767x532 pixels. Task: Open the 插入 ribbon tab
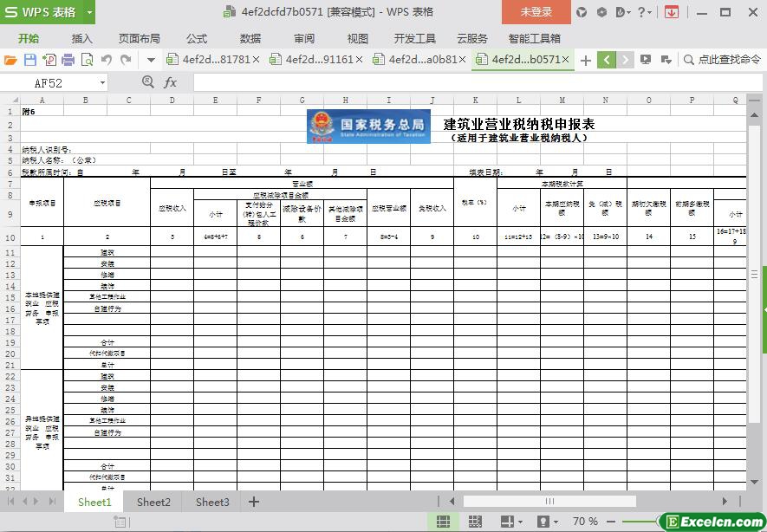(x=81, y=39)
